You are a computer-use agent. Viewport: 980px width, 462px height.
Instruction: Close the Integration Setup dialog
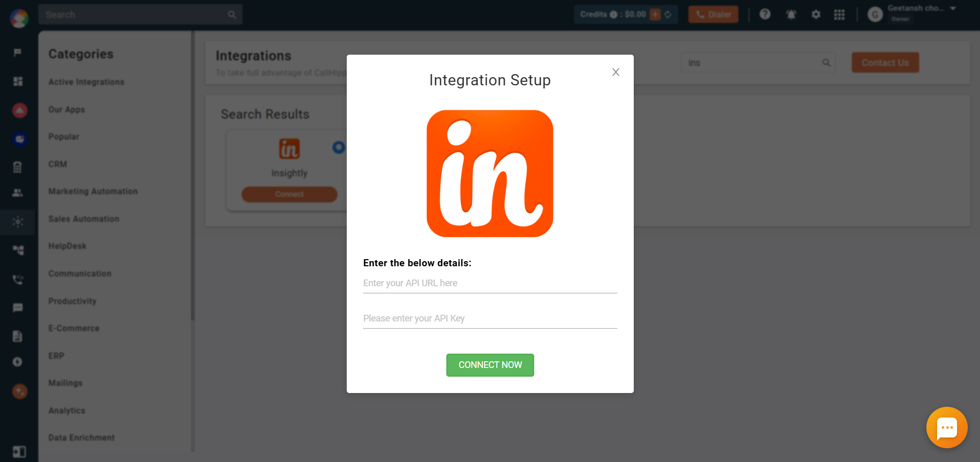tap(616, 72)
